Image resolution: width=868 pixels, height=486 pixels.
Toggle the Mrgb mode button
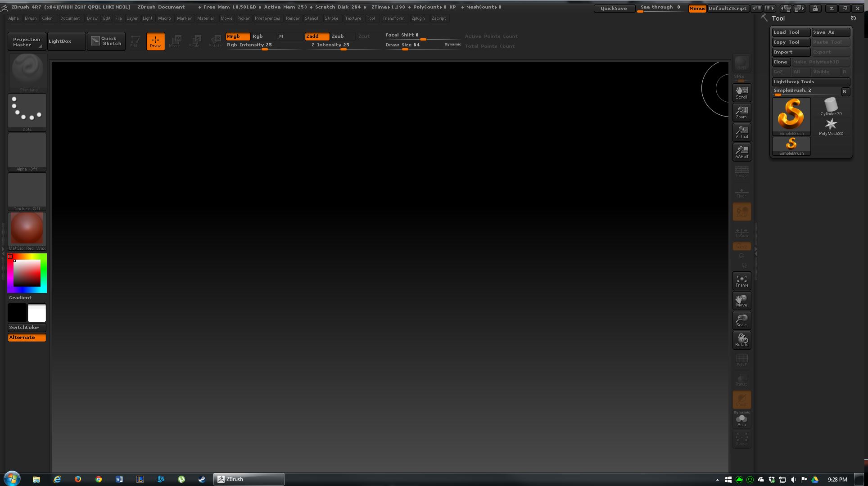[x=237, y=36]
